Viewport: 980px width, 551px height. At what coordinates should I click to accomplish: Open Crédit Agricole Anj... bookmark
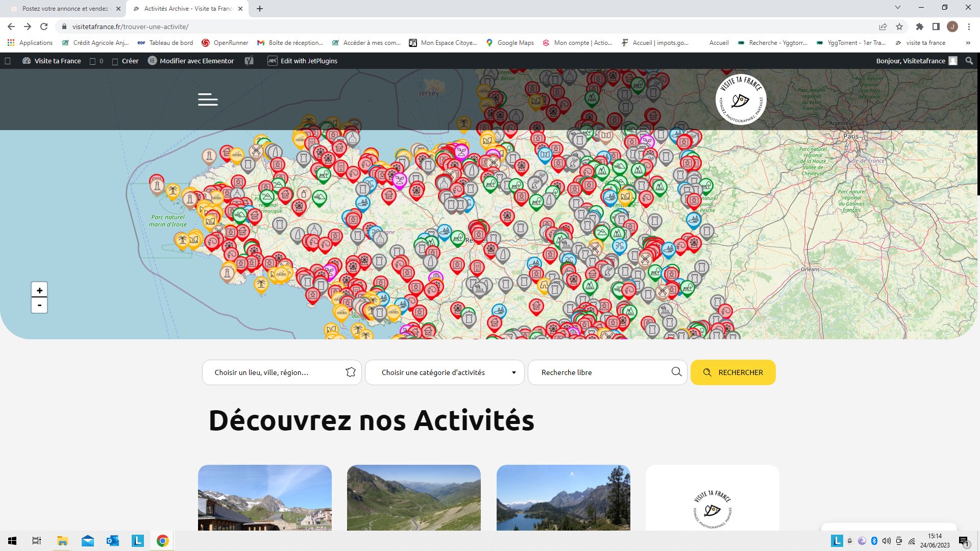pos(95,43)
